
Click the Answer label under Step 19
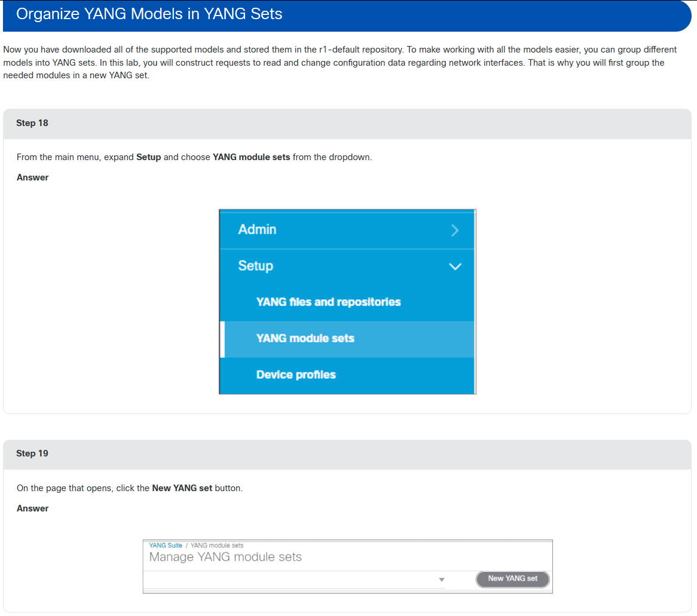tap(32, 508)
